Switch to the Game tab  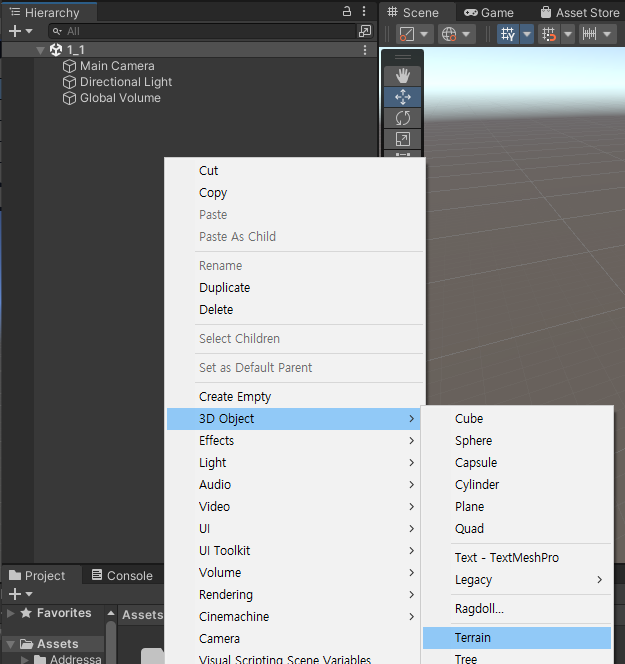pos(489,13)
